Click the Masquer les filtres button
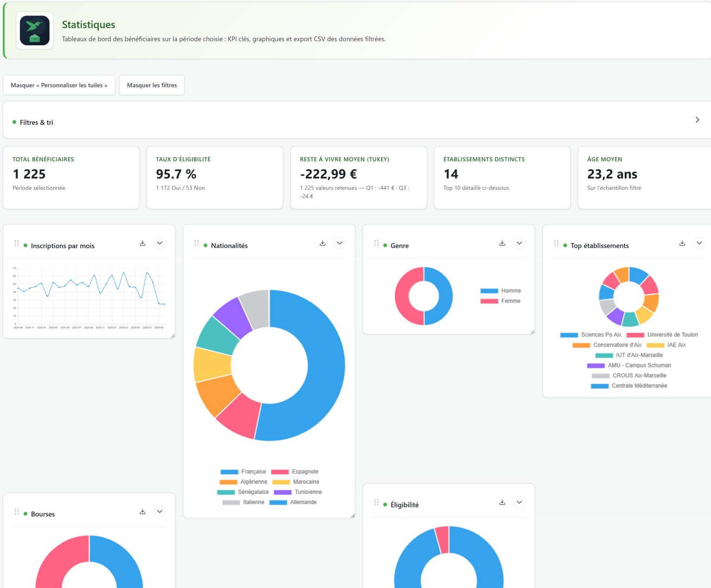This screenshot has height=588, width=711. (152, 85)
